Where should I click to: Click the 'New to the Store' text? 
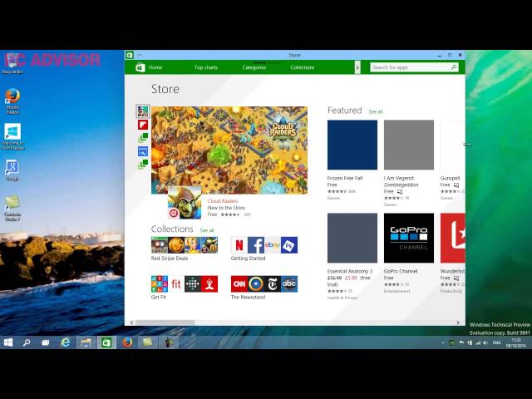pos(226,208)
